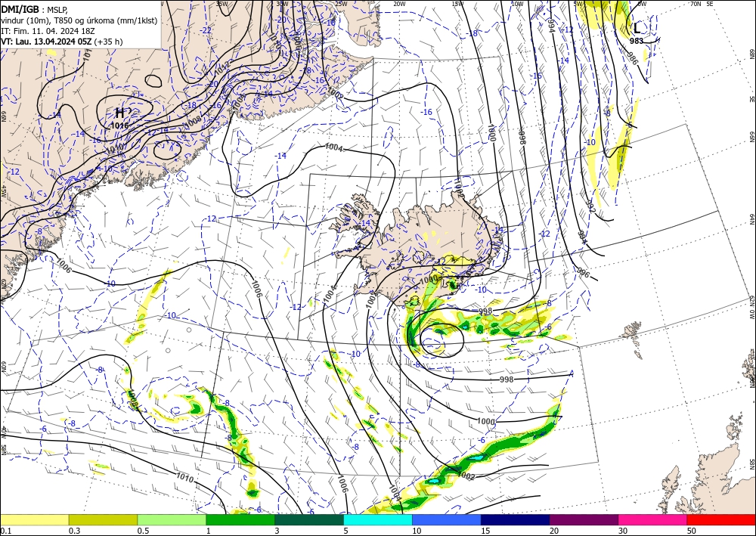Image resolution: width=756 pixels, height=536 pixels.
Task: Click the dark green 3 mm legend swatch
Action: click(309, 519)
